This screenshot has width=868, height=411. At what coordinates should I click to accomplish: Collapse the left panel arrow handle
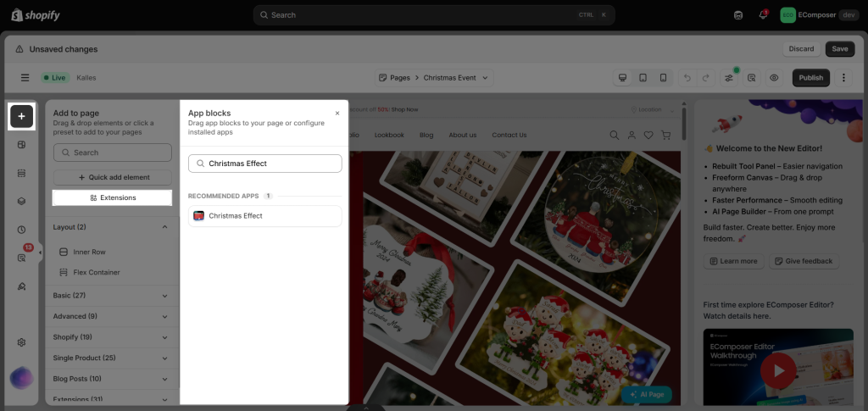[x=40, y=253]
